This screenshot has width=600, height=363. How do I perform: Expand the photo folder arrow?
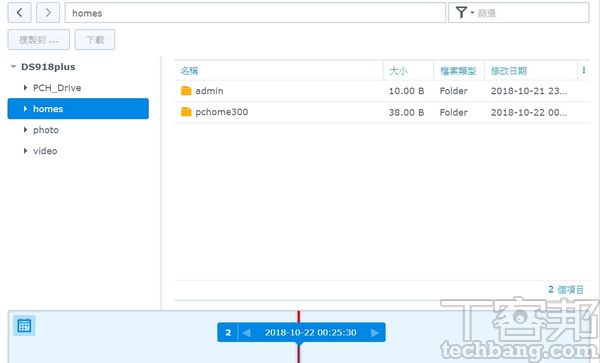(x=25, y=130)
